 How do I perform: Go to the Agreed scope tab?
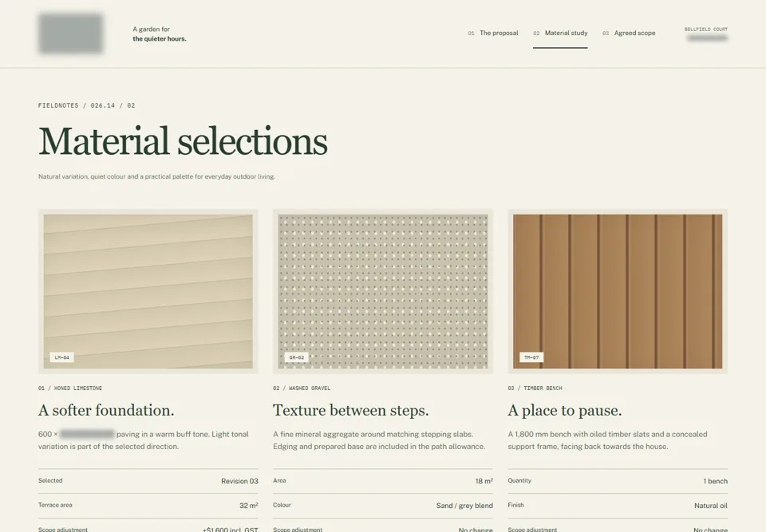tap(629, 33)
